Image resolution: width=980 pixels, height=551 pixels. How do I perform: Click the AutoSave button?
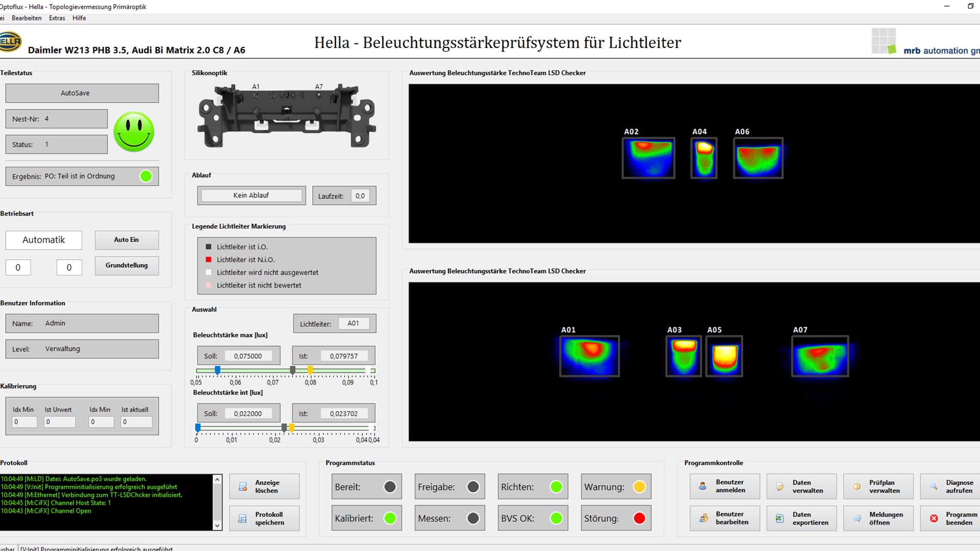click(82, 93)
